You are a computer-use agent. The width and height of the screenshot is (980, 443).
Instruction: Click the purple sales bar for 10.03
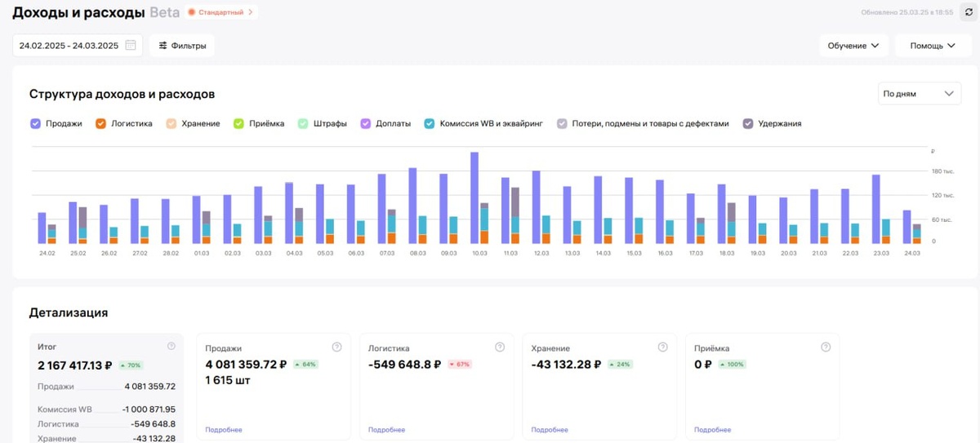(474, 198)
